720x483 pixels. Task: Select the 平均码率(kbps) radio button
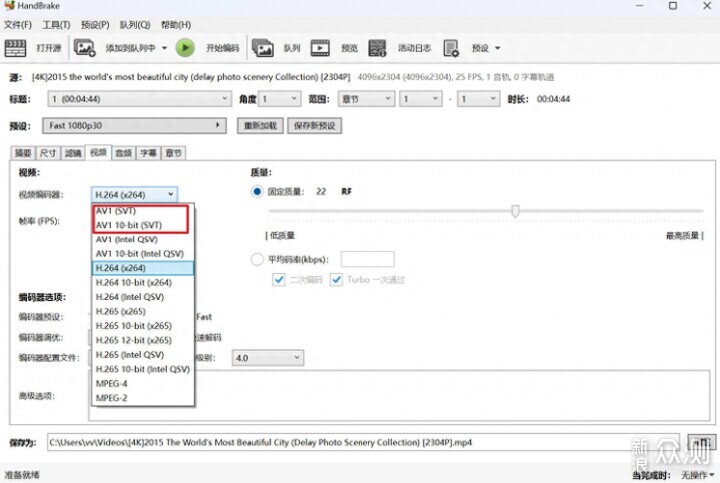[x=257, y=259]
